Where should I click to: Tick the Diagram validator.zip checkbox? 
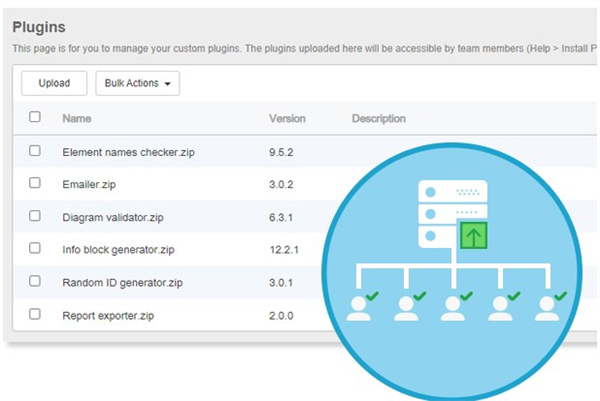click(35, 215)
